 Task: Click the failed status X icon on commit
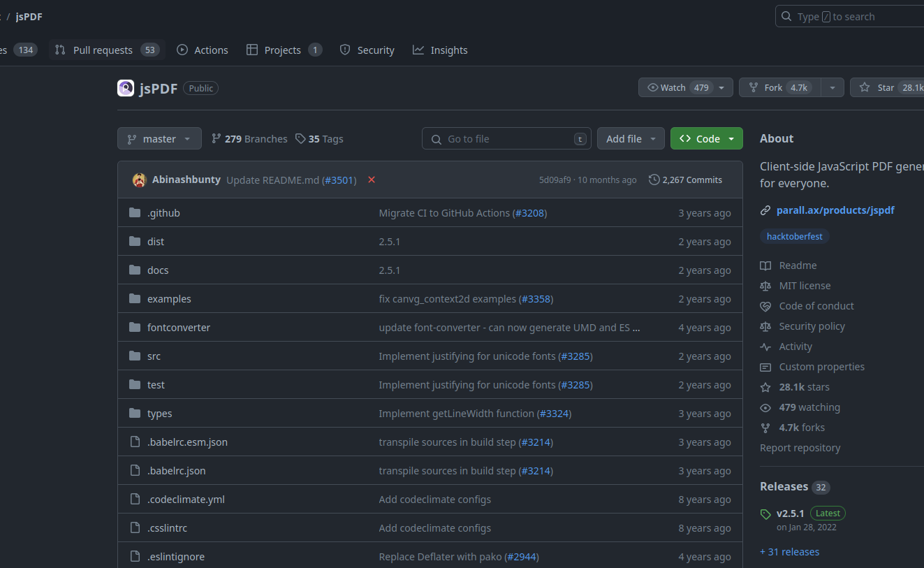tap(372, 180)
